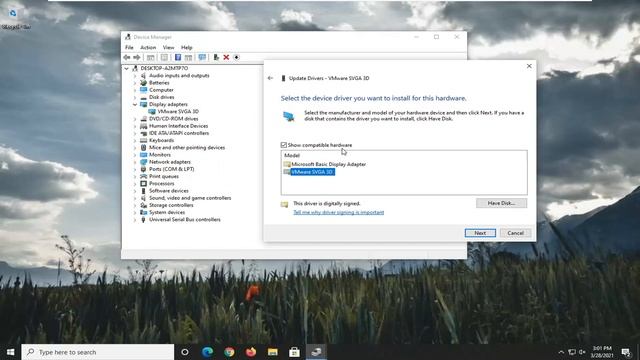Expand the Monitors category

click(135, 155)
